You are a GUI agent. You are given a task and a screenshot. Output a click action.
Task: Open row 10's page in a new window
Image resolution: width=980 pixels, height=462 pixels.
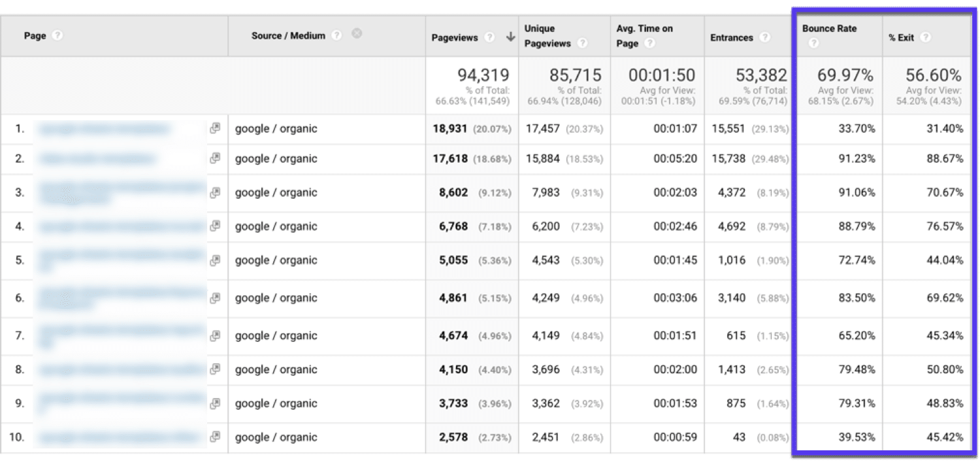tap(216, 437)
